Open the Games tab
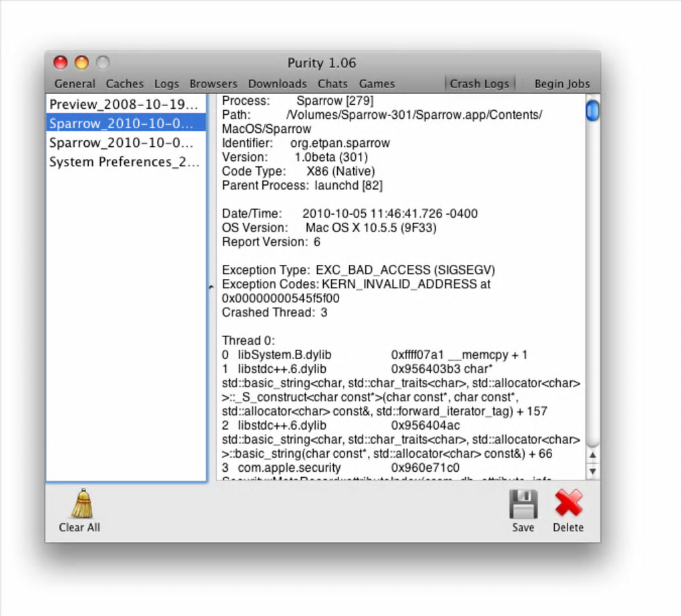 [377, 83]
